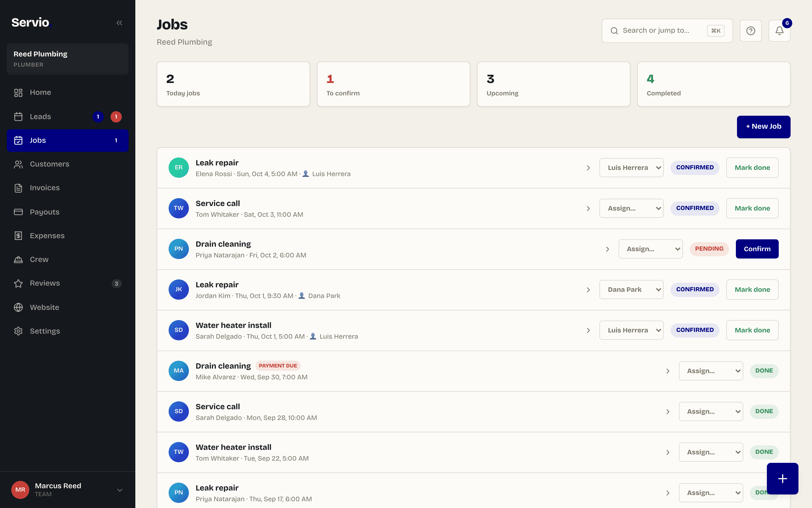812x508 pixels.
Task: Mark Tom Whitaker service call done
Action: click(x=752, y=208)
